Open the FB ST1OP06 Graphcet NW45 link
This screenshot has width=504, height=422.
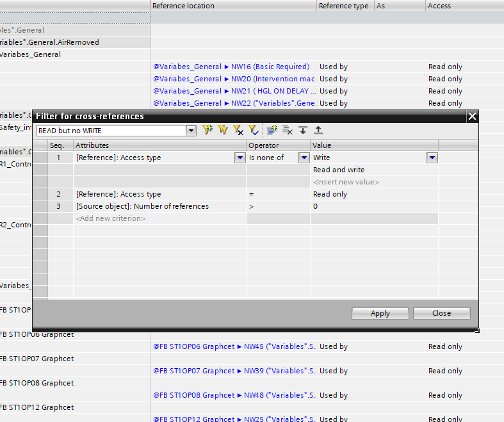point(233,346)
